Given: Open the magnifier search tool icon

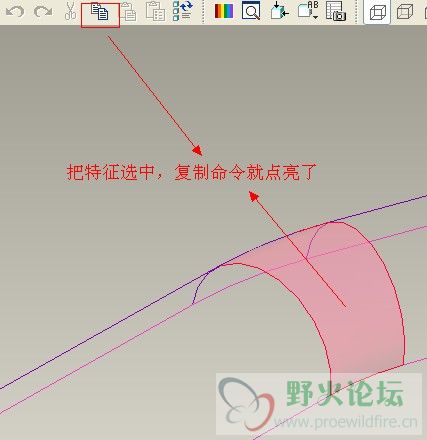Looking at the screenshot, I should [251, 11].
